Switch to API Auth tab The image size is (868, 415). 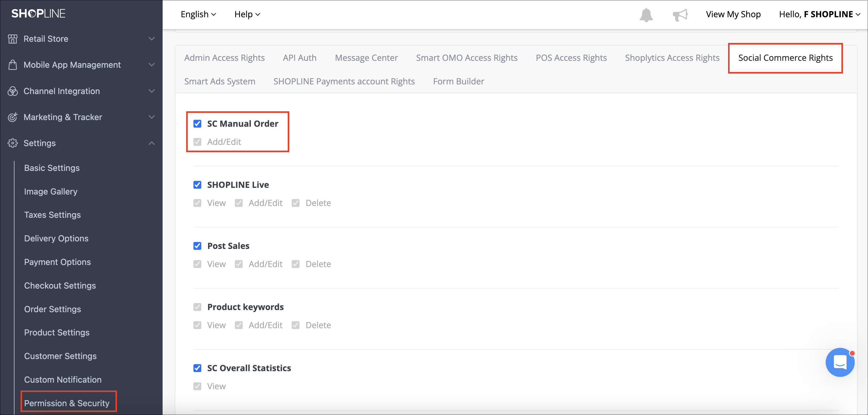point(300,58)
